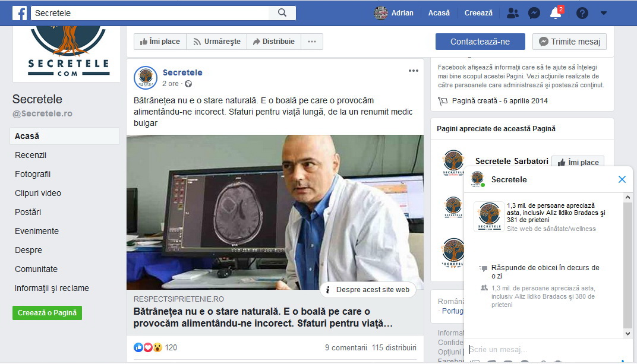637x364 pixels.
Task: Open the article headline link
Action: pos(263,317)
